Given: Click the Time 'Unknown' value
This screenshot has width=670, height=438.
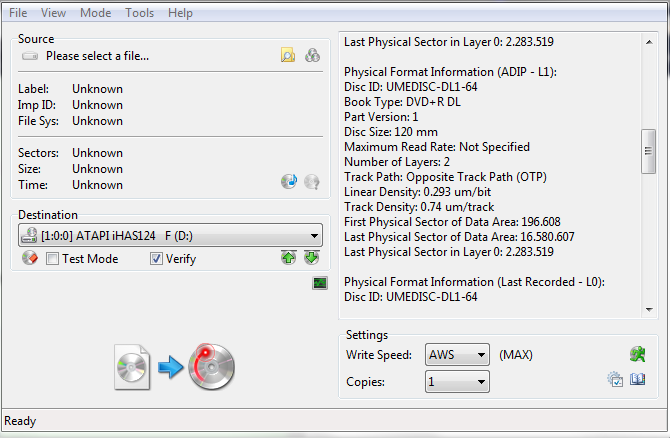Looking at the screenshot, I should (x=97, y=185).
